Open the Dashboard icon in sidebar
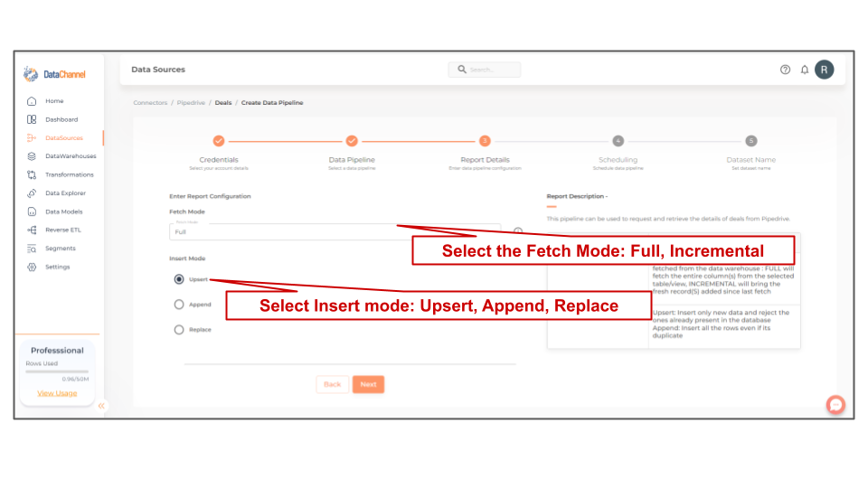The image size is (868, 488). coord(32,119)
